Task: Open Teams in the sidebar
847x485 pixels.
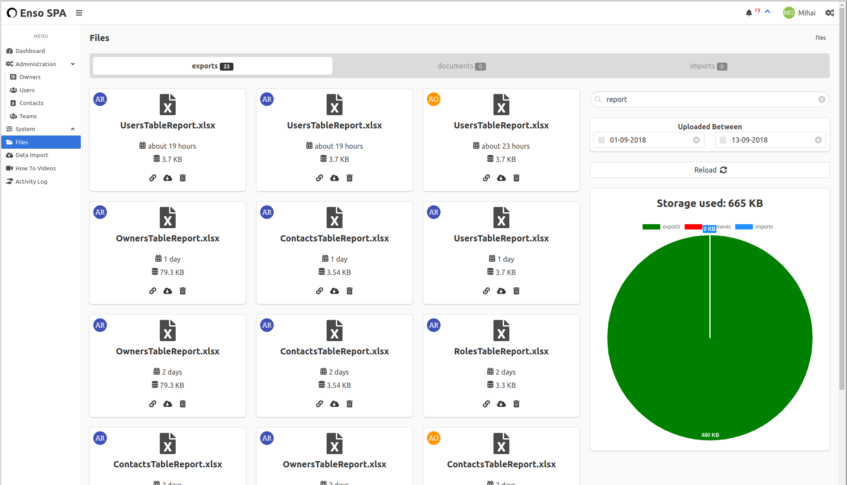Action: tap(28, 116)
